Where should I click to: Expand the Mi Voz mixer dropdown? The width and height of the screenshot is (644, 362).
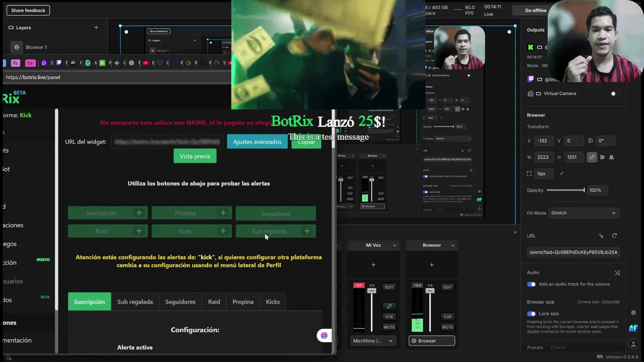point(394,245)
